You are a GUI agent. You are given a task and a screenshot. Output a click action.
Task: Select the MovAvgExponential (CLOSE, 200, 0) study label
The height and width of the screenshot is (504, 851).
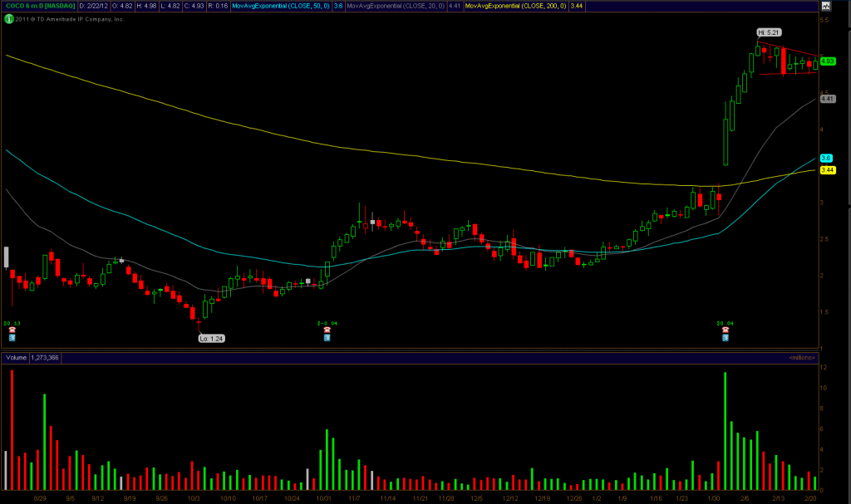click(515, 6)
